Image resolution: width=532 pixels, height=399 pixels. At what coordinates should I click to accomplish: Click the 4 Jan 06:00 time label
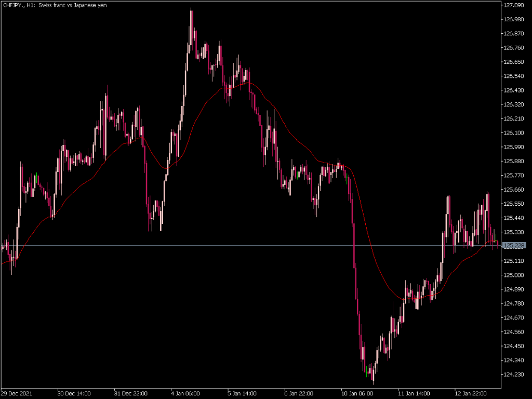184,393
